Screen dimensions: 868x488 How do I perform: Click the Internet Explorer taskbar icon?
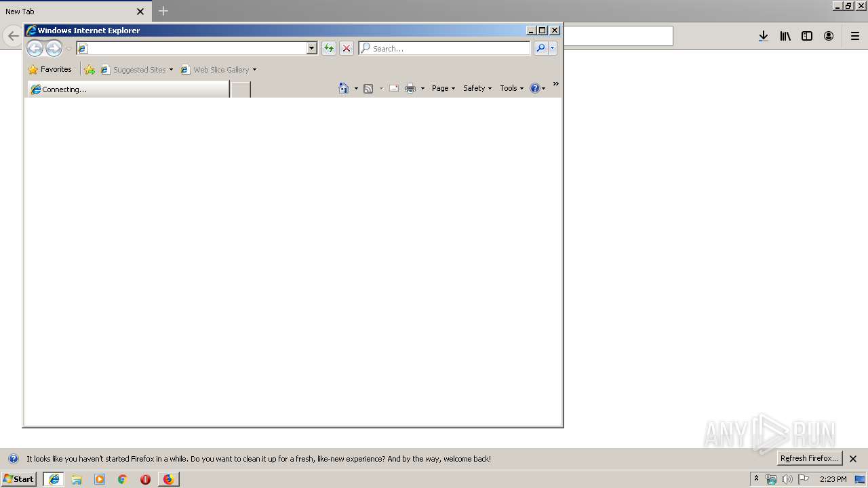click(x=54, y=479)
